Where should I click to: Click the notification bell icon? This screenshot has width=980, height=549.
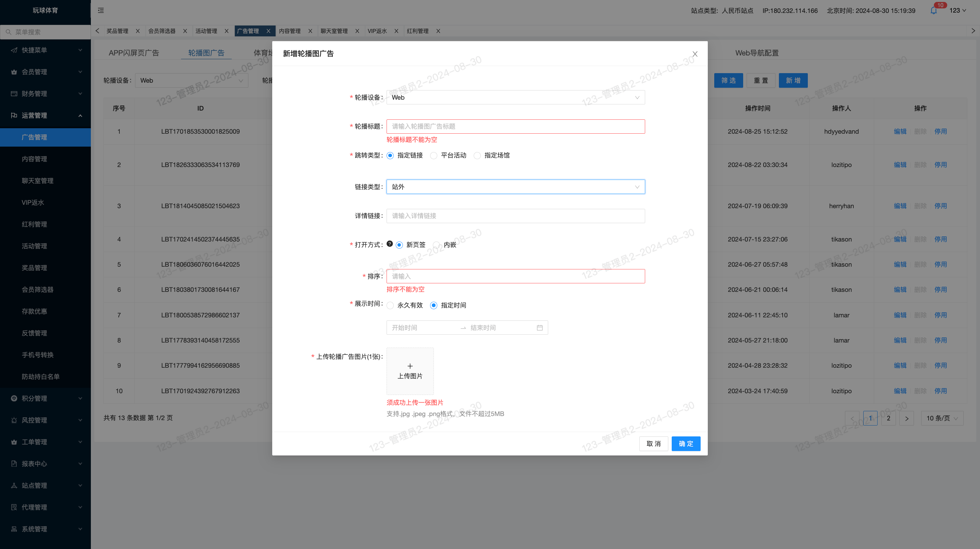click(x=933, y=11)
